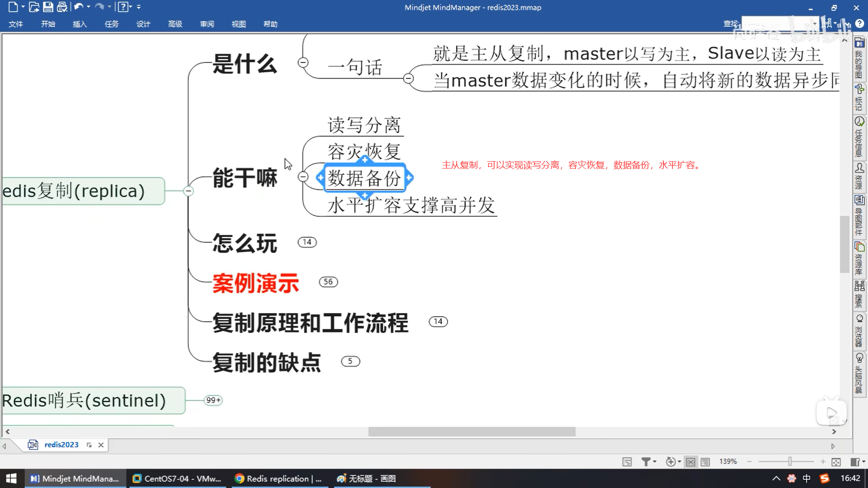Select the redis2023 document tab

click(x=61, y=445)
